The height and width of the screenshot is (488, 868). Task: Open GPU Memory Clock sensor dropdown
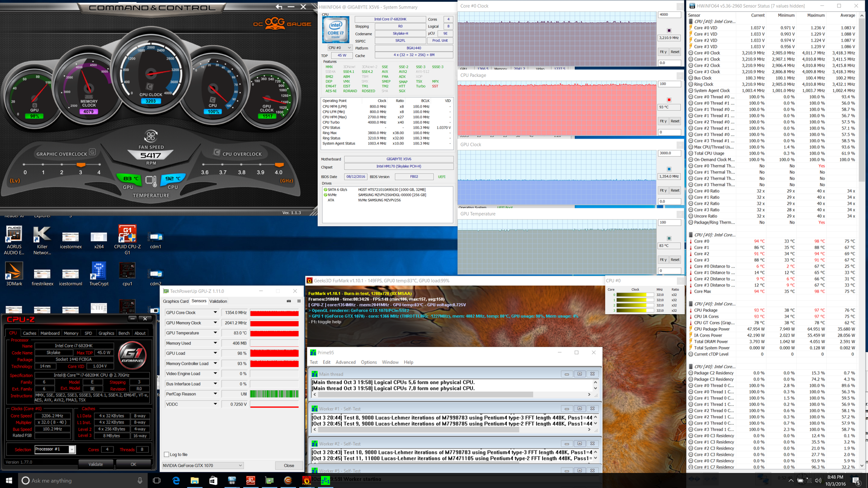click(215, 323)
